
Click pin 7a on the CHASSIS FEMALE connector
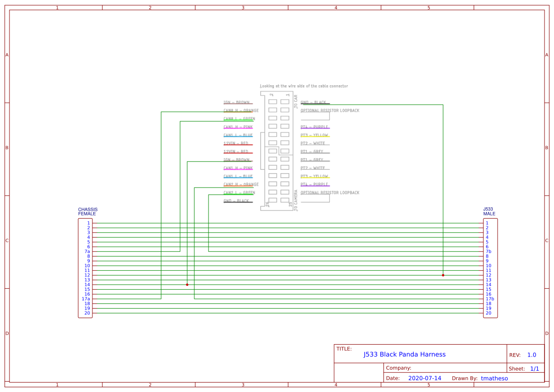(x=86, y=251)
